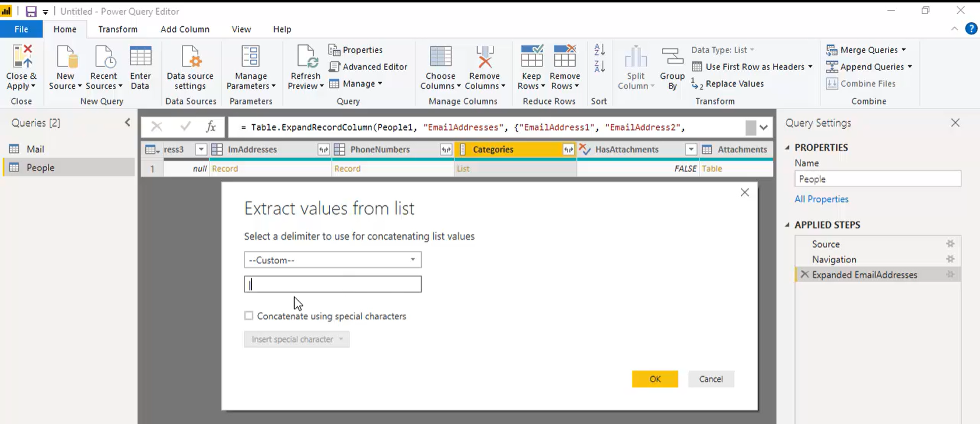Open HasAttachments column filter dropdown

tap(691, 150)
